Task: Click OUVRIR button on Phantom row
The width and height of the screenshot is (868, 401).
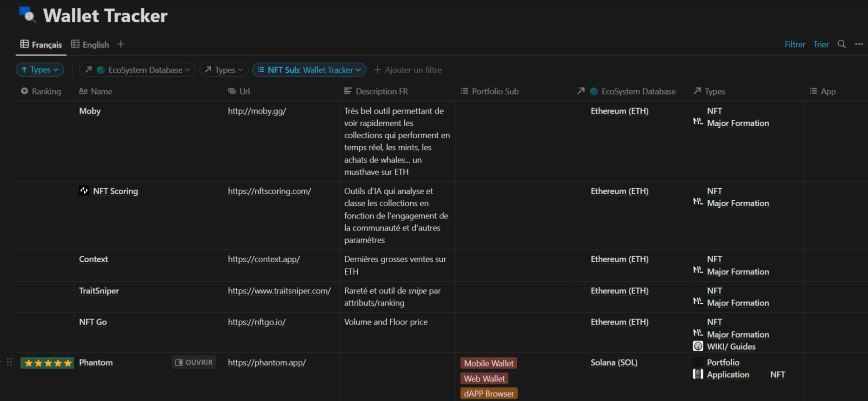Action: (x=194, y=362)
